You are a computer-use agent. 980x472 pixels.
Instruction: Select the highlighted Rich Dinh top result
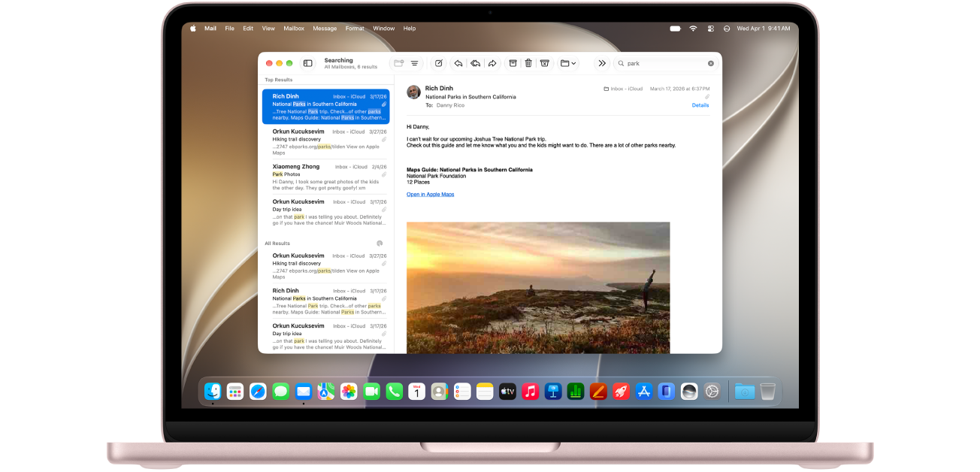[326, 107]
